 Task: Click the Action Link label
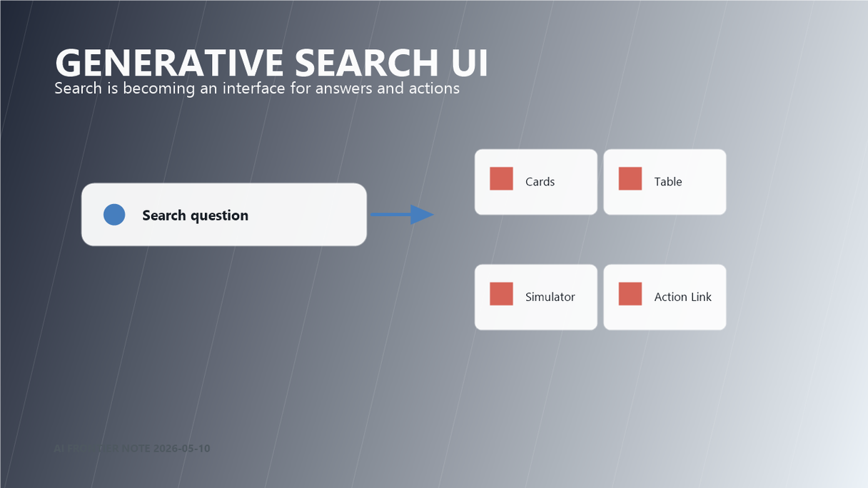coord(682,298)
